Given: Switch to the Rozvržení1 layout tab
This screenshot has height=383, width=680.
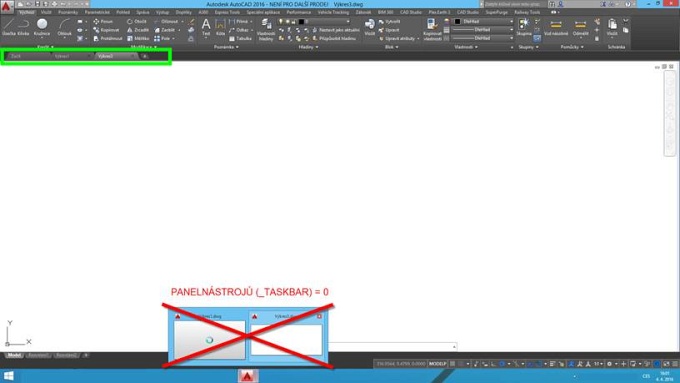Looking at the screenshot, I should [38, 356].
